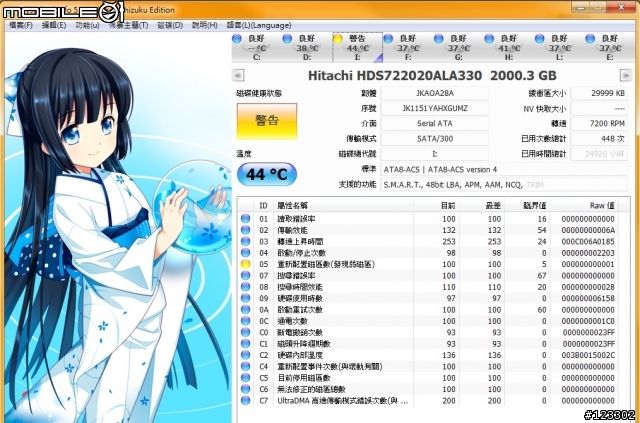640x423 pixels.
Task: Open the 磁碟(D) menu
Action: coord(170,25)
